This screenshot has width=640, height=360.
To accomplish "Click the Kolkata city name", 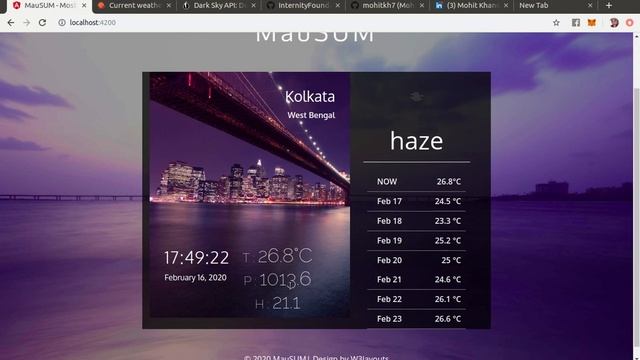I will (x=310, y=96).
